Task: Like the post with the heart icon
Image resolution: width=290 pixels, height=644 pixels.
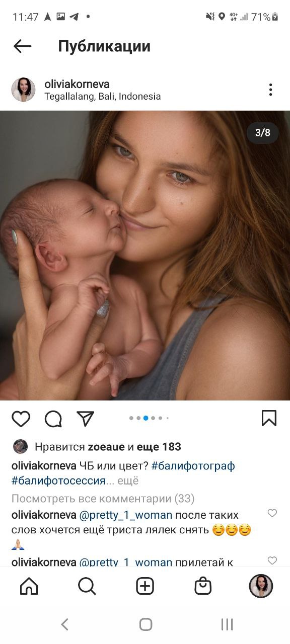Action: click(21, 419)
